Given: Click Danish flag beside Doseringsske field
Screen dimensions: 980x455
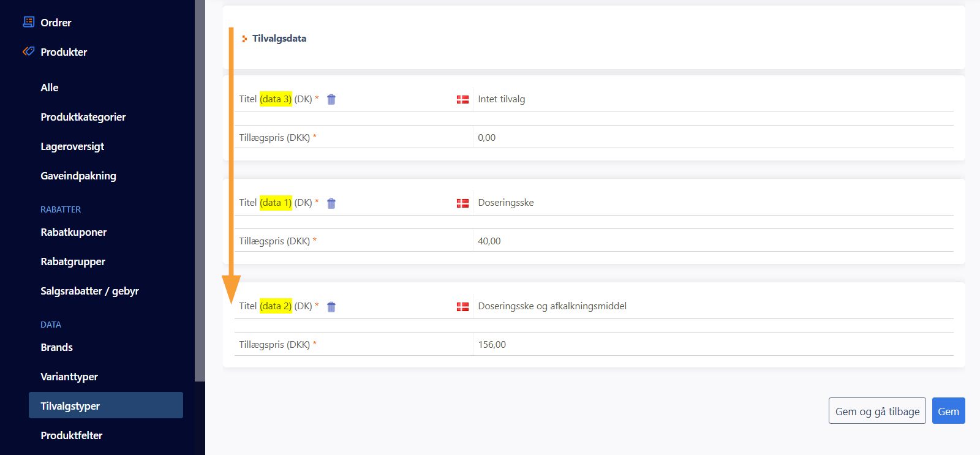Looking at the screenshot, I should 462,203.
